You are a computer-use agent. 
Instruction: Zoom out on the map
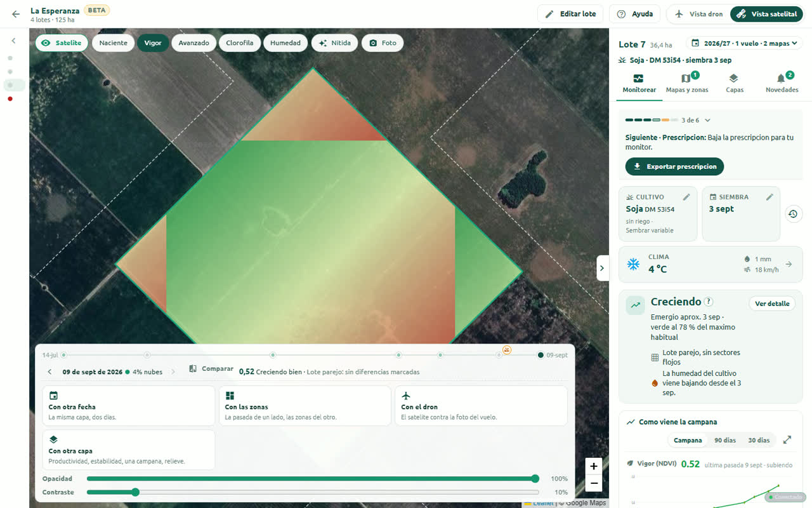point(593,483)
